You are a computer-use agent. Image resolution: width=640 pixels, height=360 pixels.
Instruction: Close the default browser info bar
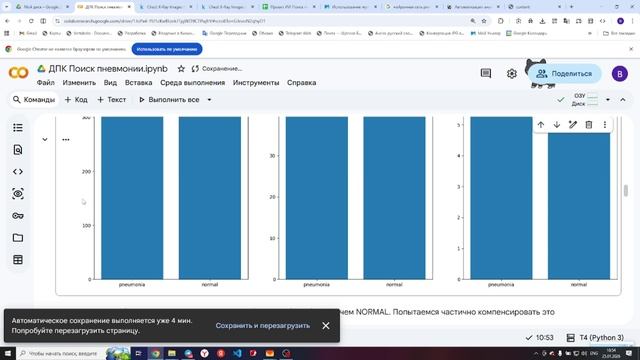coord(631,49)
